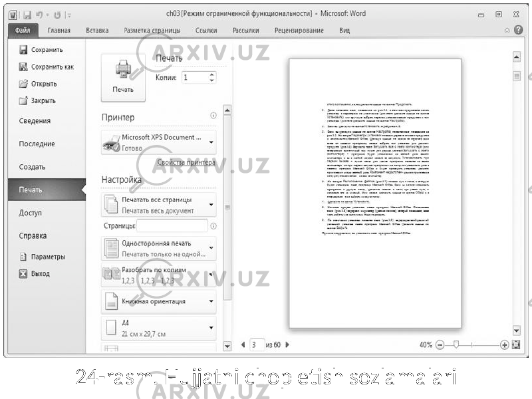Open the Справка section
This screenshot has height=399, width=532.
[x=33, y=236]
